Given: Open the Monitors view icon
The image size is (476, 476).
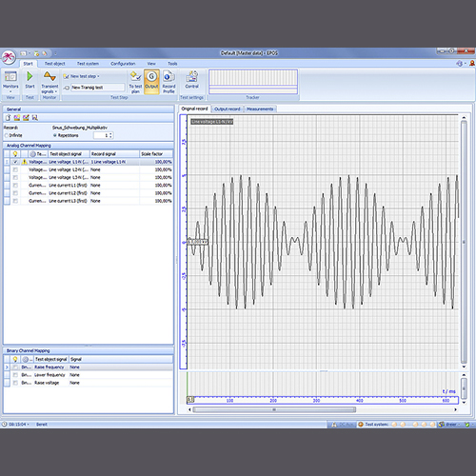Looking at the screenshot, I should click(10, 76).
